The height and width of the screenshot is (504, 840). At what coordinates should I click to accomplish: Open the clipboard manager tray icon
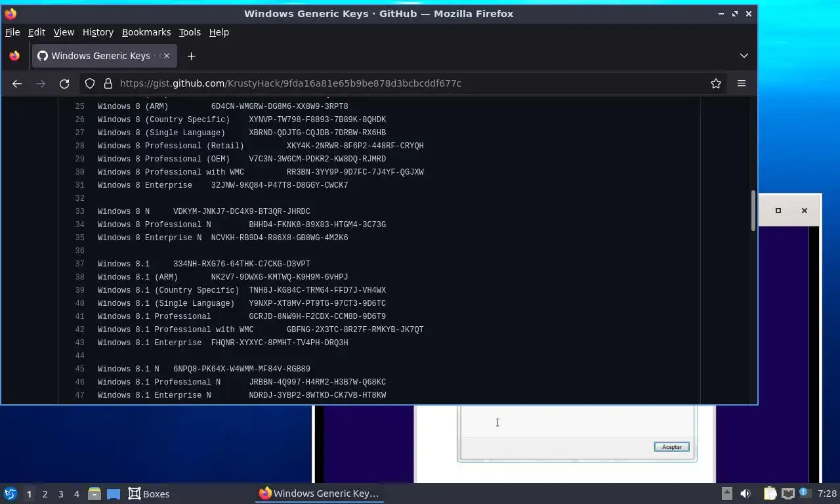(770, 493)
